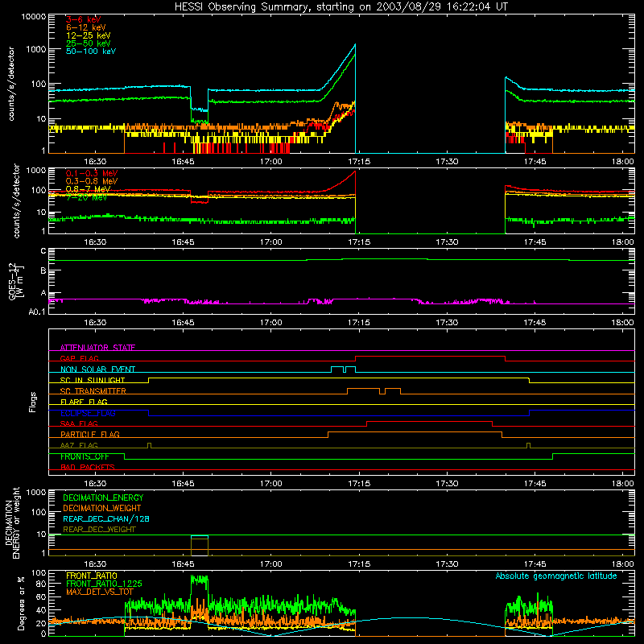Click the SC_IN_SUNLIGHT flag label

pos(93,380)
